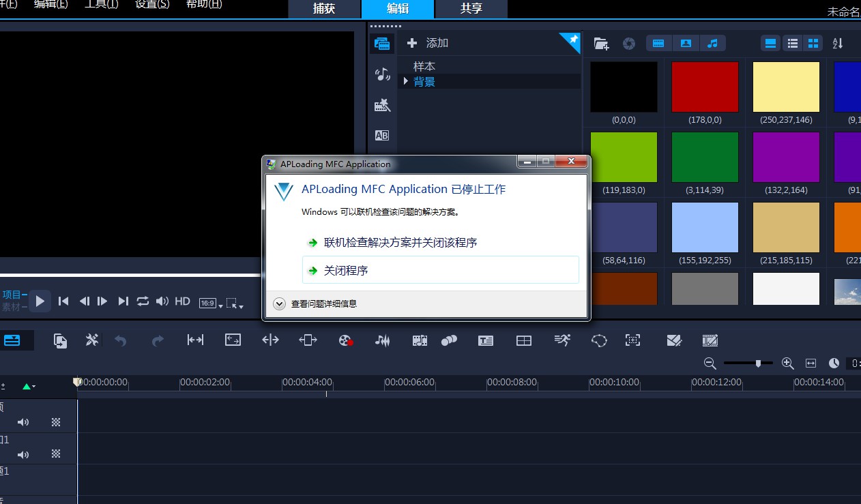Toggle HD preview mode
The width and height of the screenshot is (861, 504).
click(182, 301)
